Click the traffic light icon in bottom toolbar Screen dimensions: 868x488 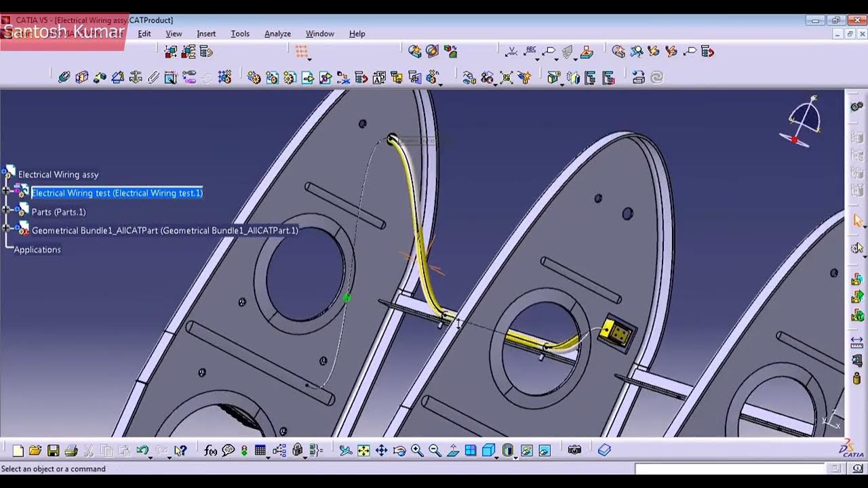click(x=244, y=450)
